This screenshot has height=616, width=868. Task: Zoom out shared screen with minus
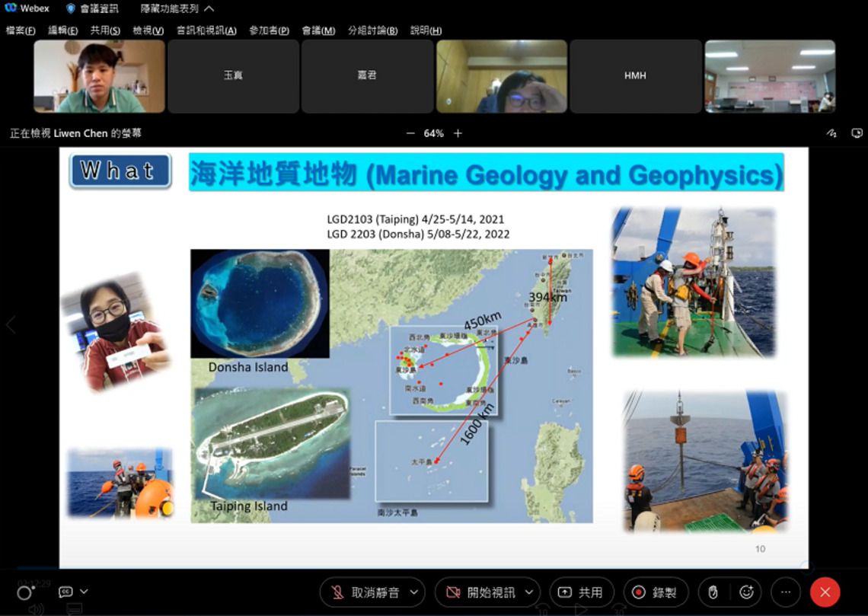click(410, 133)
